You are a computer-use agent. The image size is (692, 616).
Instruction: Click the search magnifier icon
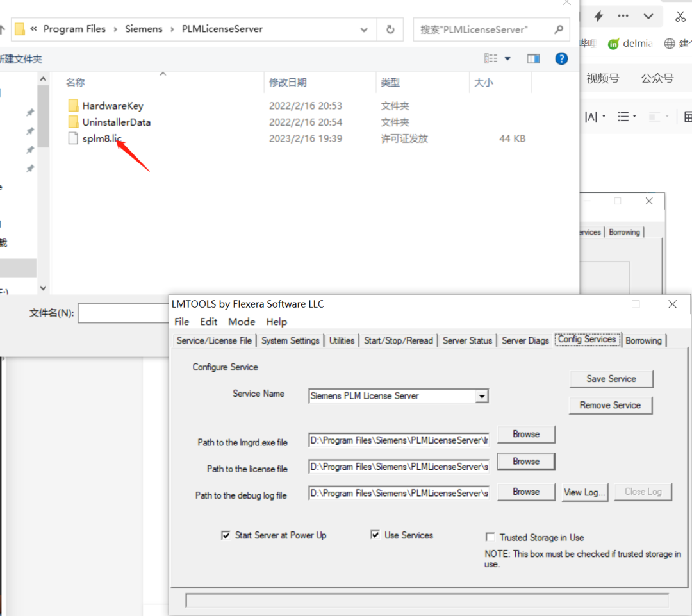[x=559, y=29]
